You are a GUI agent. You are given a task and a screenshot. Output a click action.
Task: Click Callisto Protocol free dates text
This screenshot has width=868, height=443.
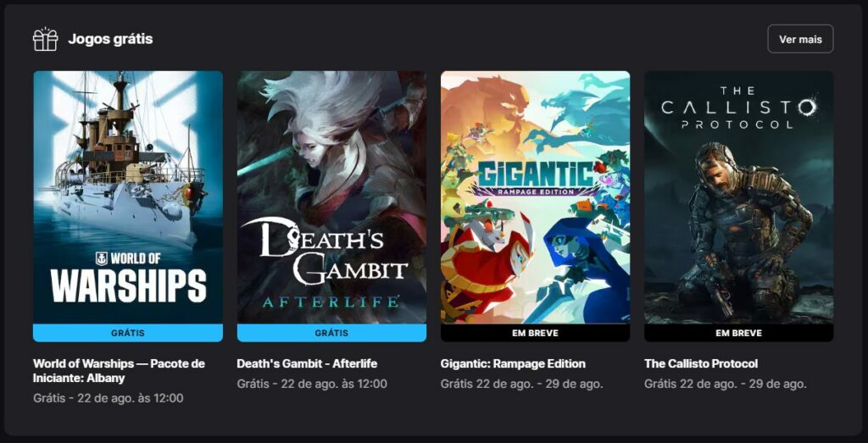point(726,384)
